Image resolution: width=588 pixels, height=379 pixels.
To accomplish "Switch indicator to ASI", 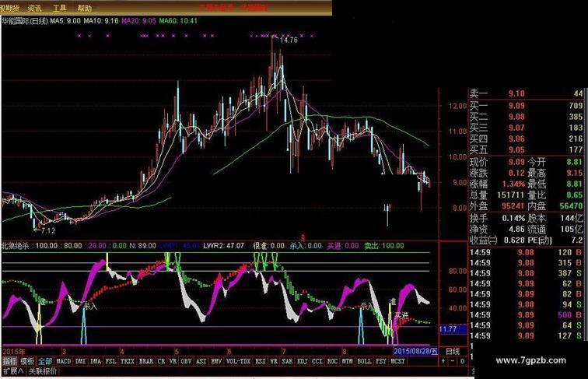I will (201, 361).
